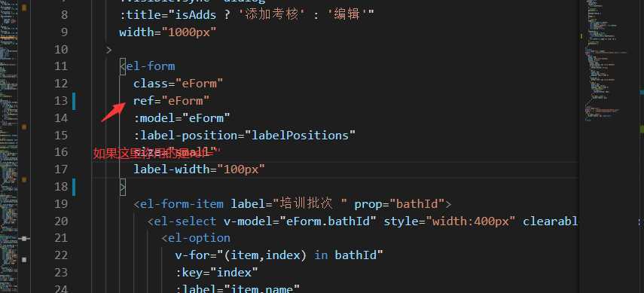Click the vertical scrollbar overview ruler at far right
The height and width of the screenshot is (293, 644).
642,146
